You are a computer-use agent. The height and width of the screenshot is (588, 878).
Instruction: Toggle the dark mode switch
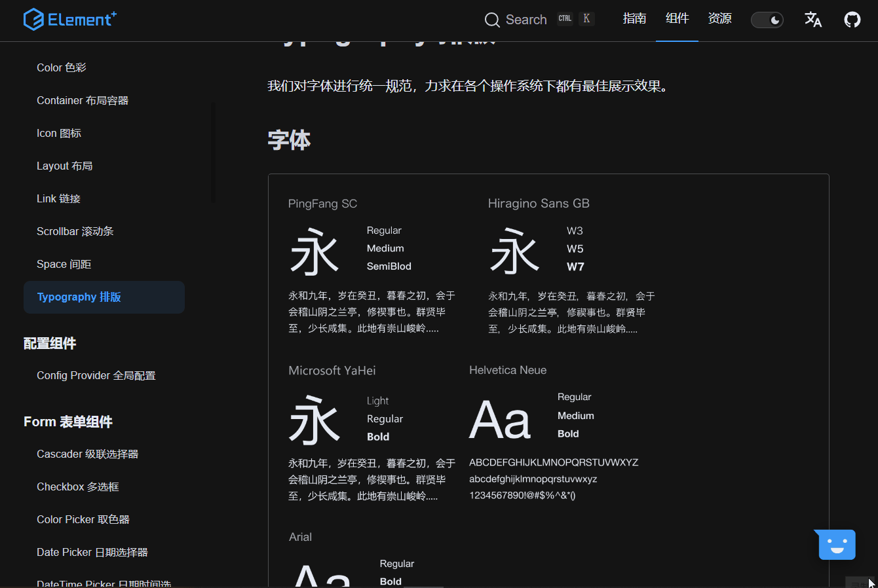pos(767,20)
